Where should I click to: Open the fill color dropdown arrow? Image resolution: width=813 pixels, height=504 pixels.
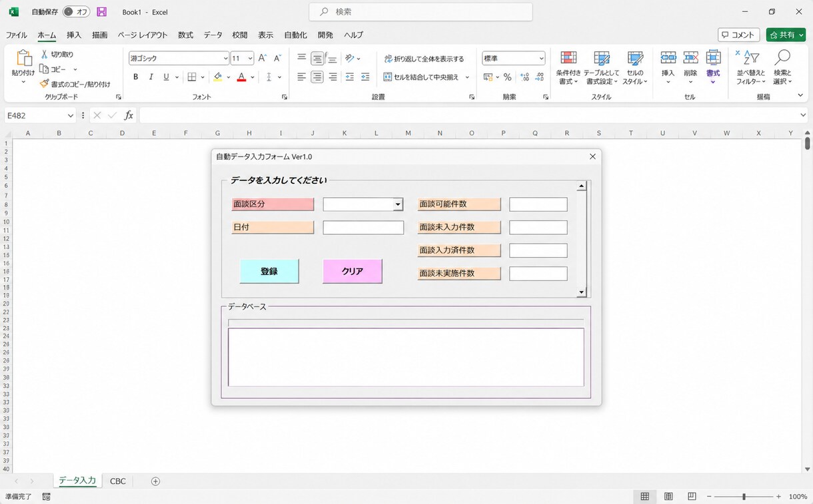[x=228, y=77]
